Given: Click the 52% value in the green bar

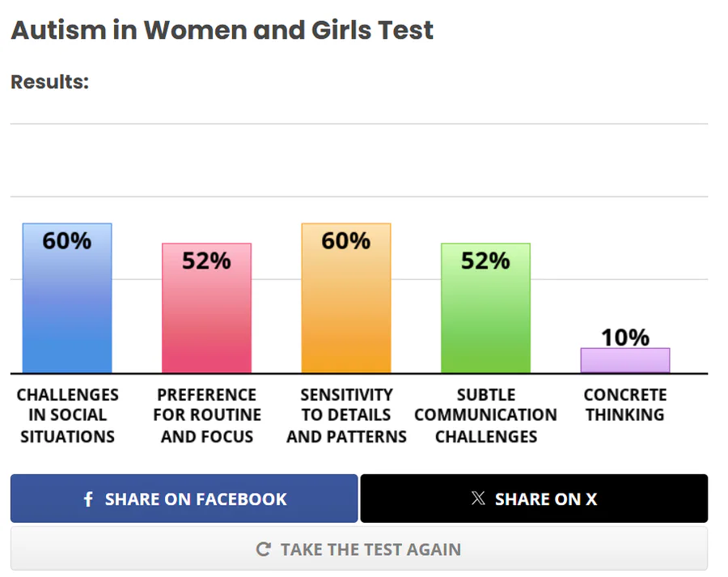Looking at the screenshot, I should [485, 261].
